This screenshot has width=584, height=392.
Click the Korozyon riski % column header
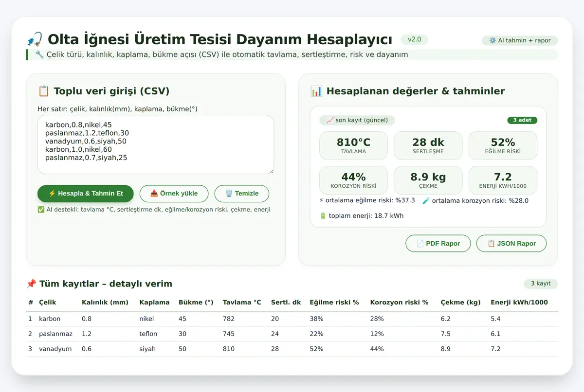click(399, 303)
